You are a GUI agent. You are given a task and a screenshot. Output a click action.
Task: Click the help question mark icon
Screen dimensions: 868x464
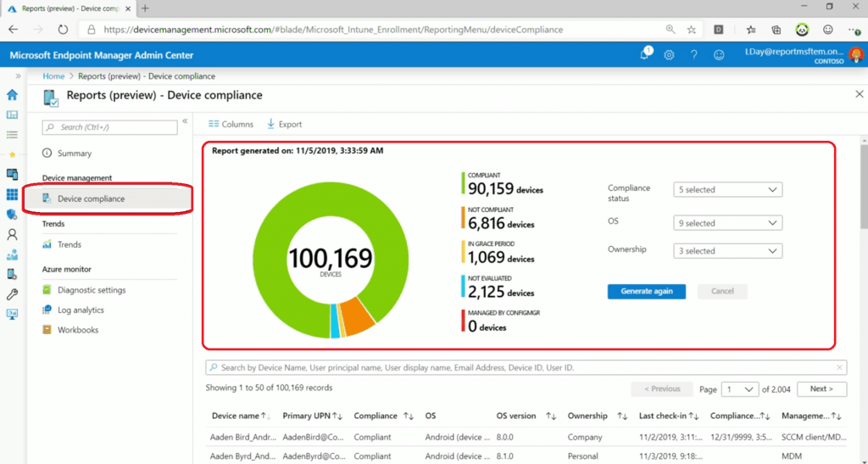(694, 55)
